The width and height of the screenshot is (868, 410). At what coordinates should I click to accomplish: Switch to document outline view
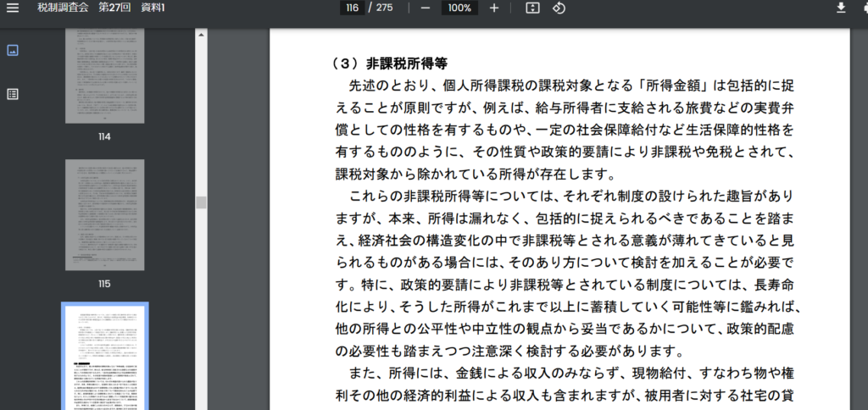click(x=13, y=94)
